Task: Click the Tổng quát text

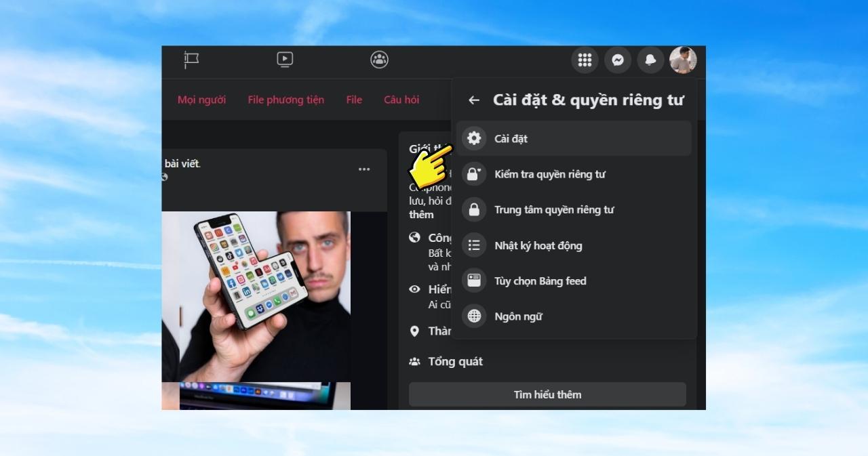Action: 456,362
